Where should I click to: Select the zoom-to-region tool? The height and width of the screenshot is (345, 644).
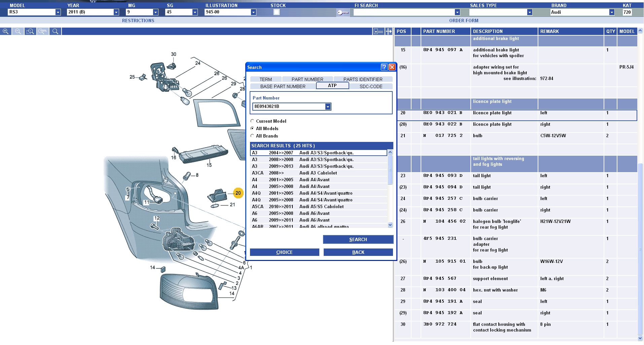[x=30, y=31]
